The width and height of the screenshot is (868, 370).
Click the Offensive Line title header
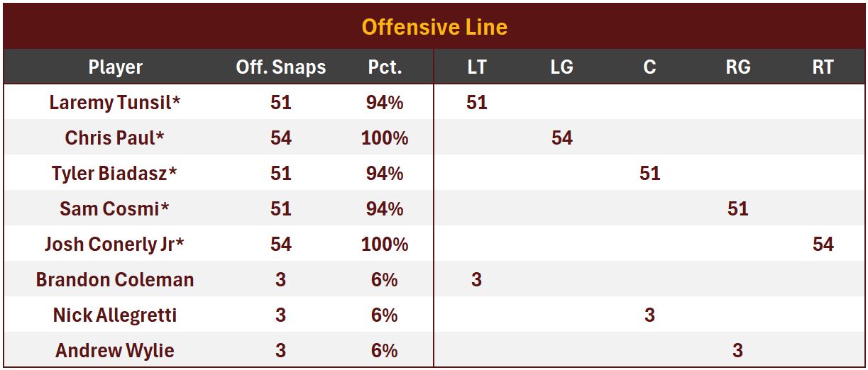click(x=434, y=27)
